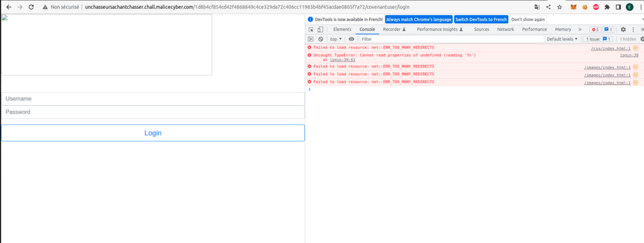Open the login:39:61 stack trace link

[x=343, y=60]
